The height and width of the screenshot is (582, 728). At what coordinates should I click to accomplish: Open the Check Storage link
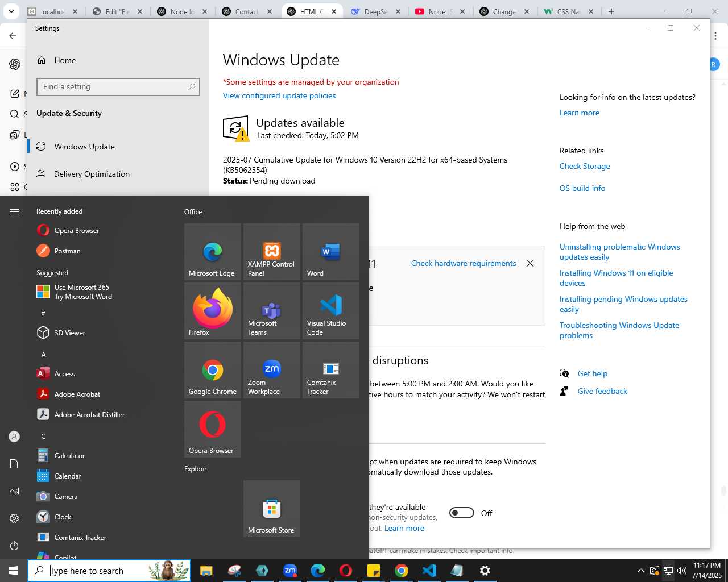585,166
